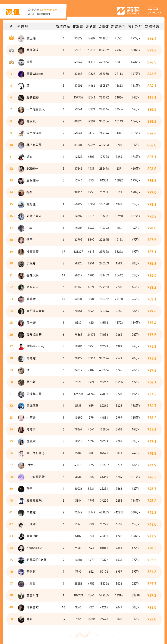Select the 点赞数 column header
Image resolution: width=167 pixels, height=644 pixels.
[104, 26]
